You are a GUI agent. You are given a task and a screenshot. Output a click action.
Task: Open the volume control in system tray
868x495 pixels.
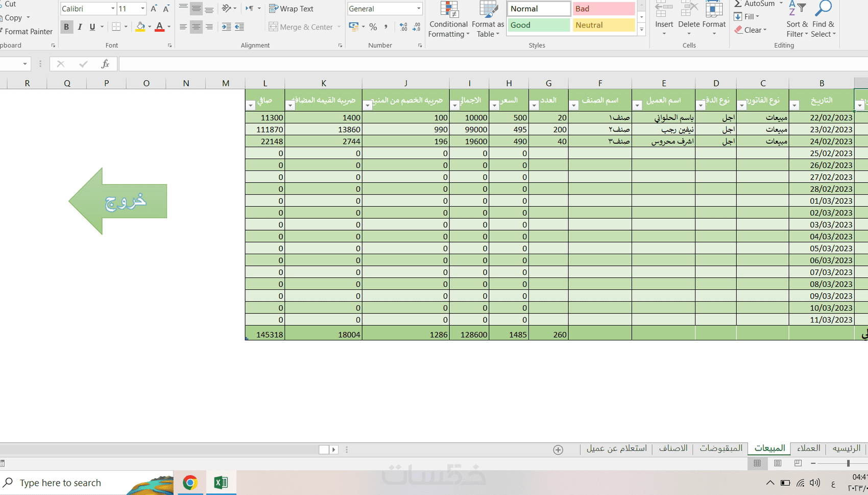coord(815,483)
